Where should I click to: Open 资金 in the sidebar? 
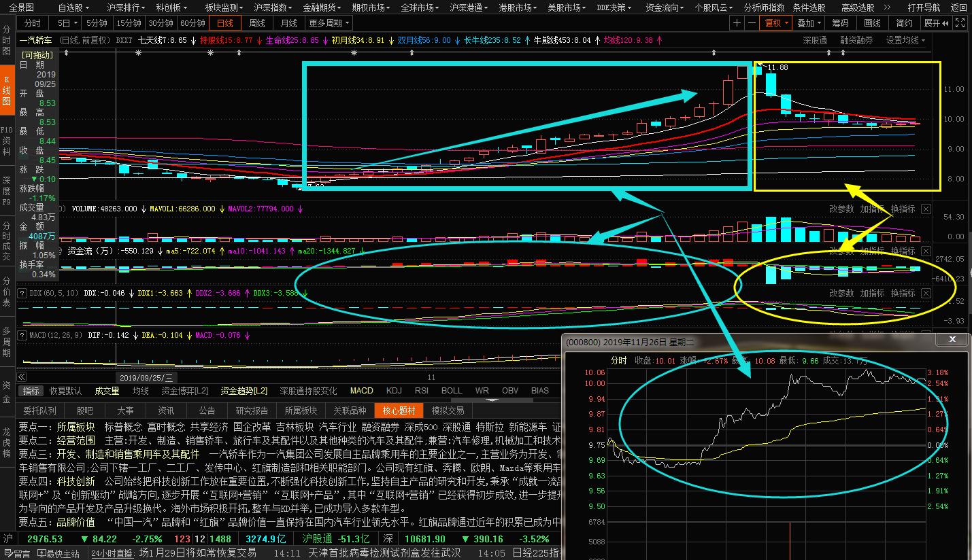coord(7,392)
